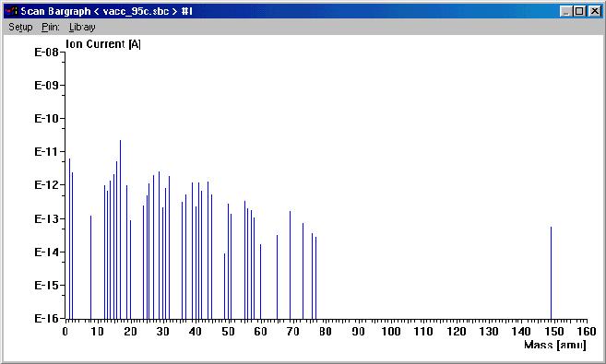Screen dimensions: 606x364
Task: Maximize the Scan Bargraph window
Action: click(x=579, y=11)
